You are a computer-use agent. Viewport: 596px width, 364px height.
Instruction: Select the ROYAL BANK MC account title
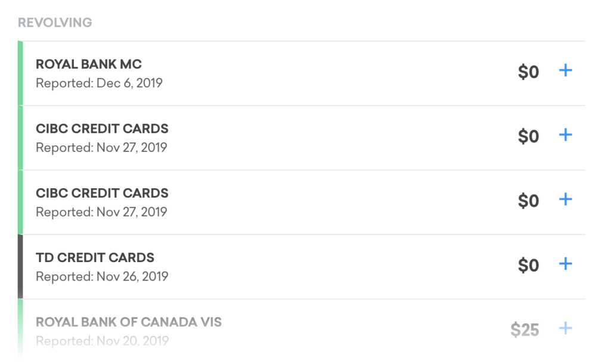(89, 64)
